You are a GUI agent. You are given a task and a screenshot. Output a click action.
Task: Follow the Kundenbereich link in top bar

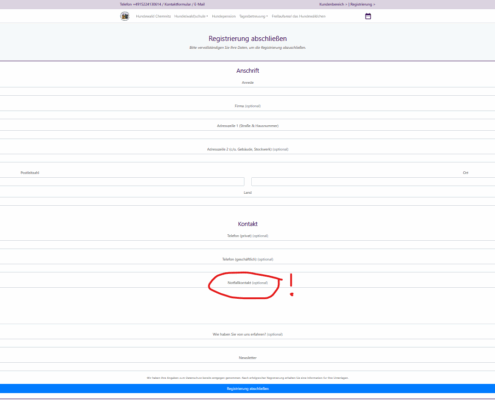(332, 4)
